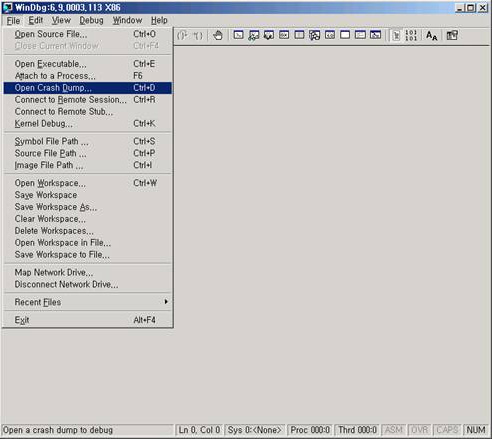Click 'Open a crash dump to debug' status text
Image resolution: width=493 pixels, height=440 pixels.
[58, 430]
